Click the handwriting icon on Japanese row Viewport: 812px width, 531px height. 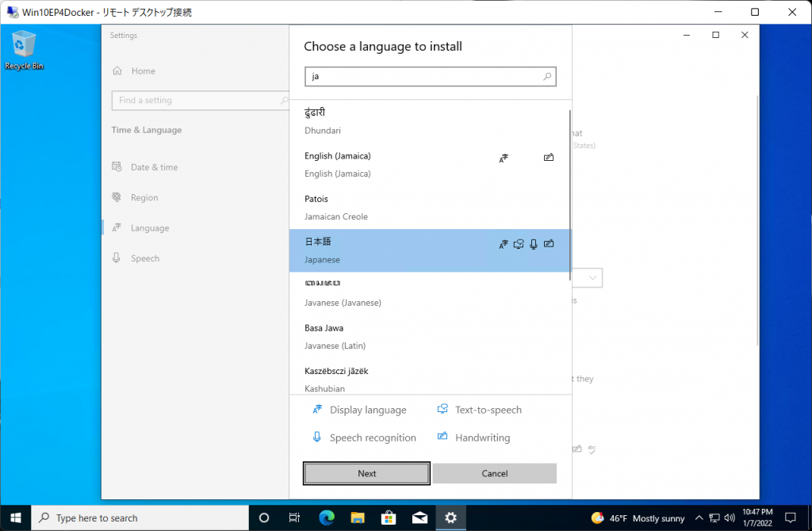(549, 243)
